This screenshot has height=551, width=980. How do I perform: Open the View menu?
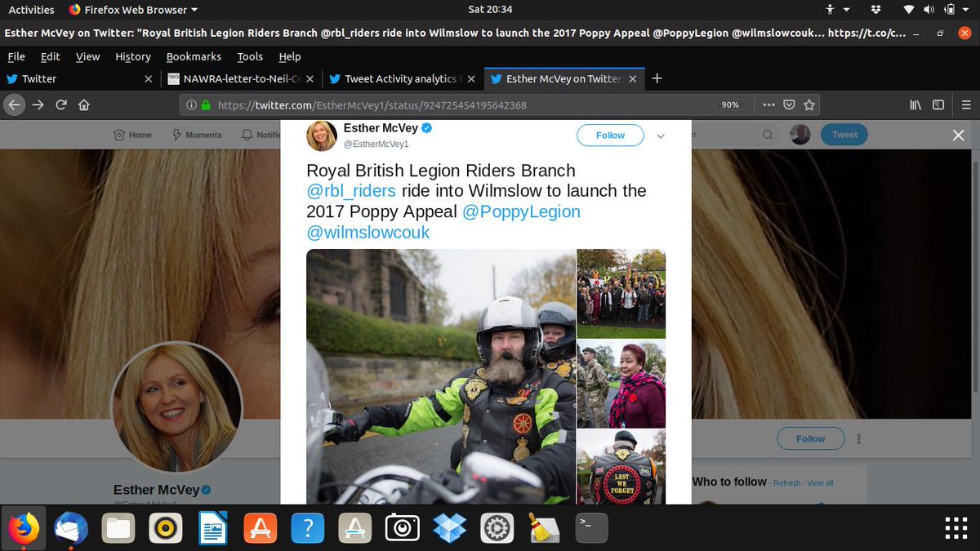(87, 56)
